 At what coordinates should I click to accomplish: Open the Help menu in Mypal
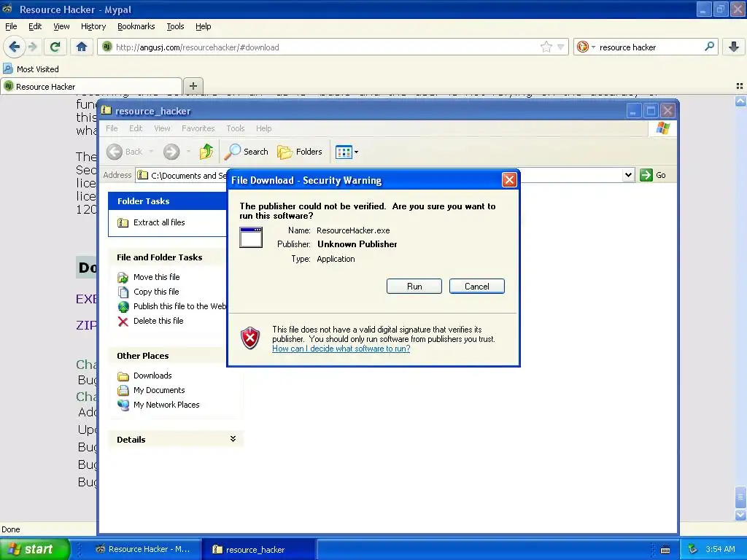pyautogui.click(x=203, y=26)
